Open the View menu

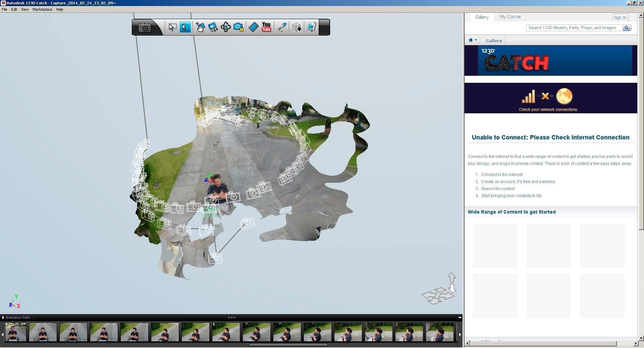(25, 9)
